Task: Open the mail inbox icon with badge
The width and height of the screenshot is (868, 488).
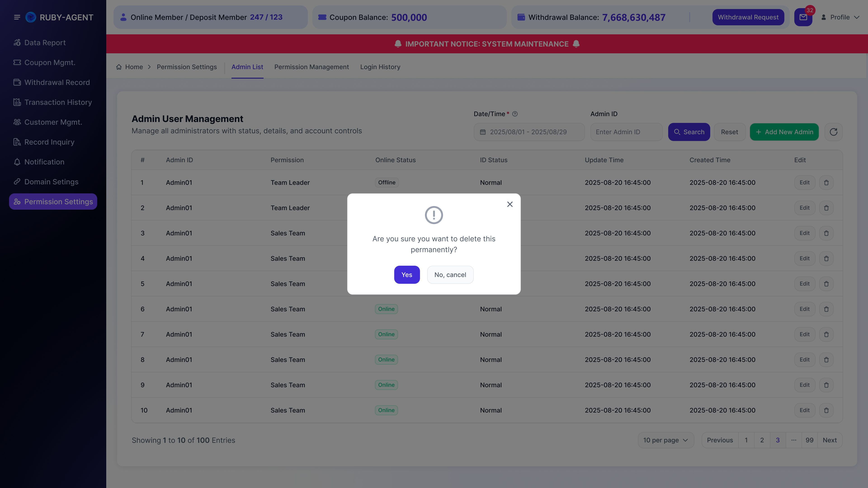Action: [803, 17]
